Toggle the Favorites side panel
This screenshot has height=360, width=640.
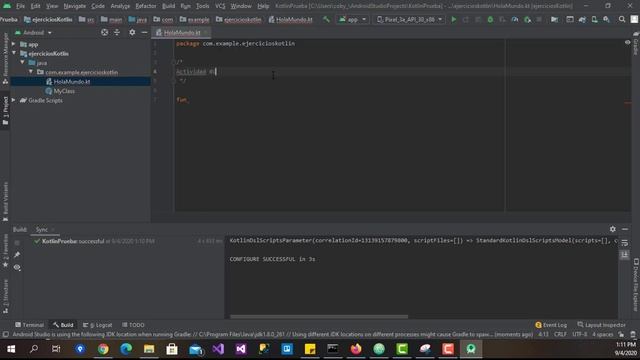click(x=5, y=251)
